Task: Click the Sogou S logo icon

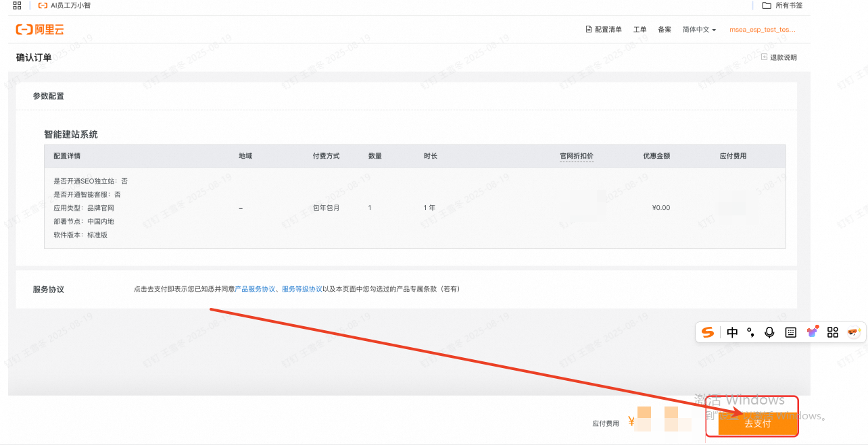Action: tap(708, 332)
